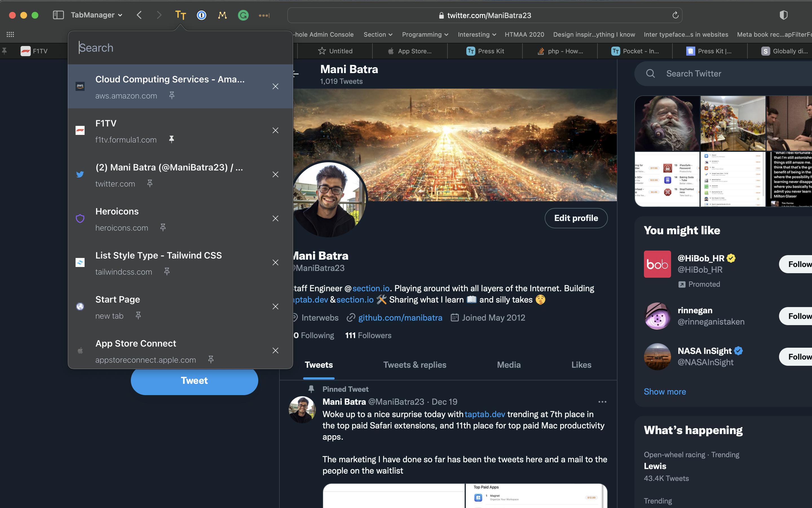Open the privacy report shield icon

pos(784,15)
